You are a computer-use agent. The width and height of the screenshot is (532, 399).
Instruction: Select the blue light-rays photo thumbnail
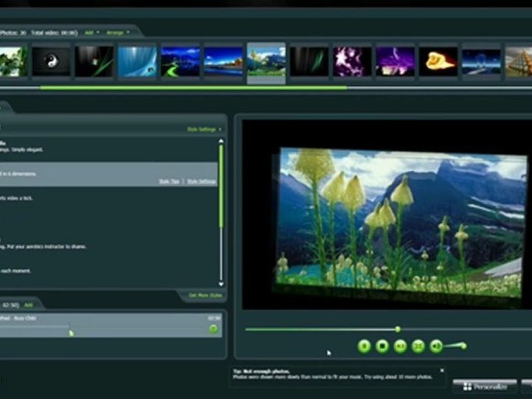(137, 62)
